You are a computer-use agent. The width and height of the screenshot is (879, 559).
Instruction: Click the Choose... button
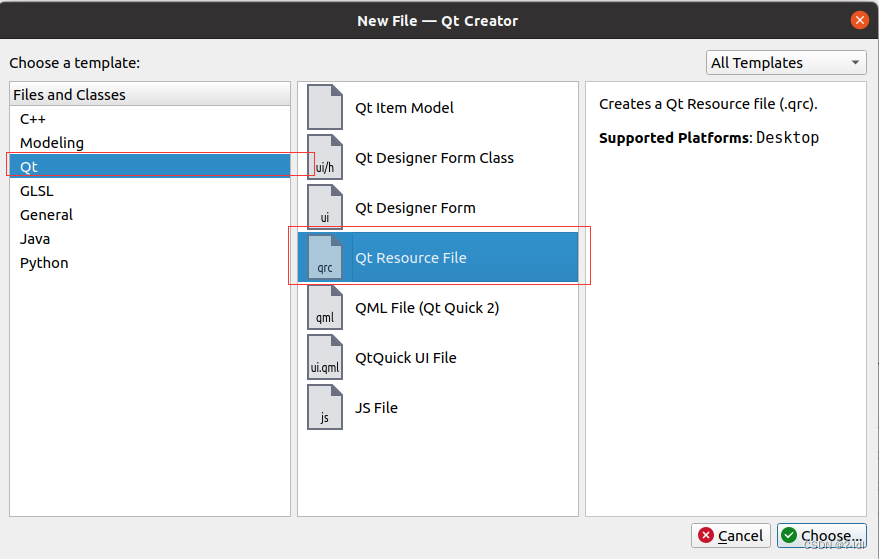pyautogui.click(x=822, y=535)
